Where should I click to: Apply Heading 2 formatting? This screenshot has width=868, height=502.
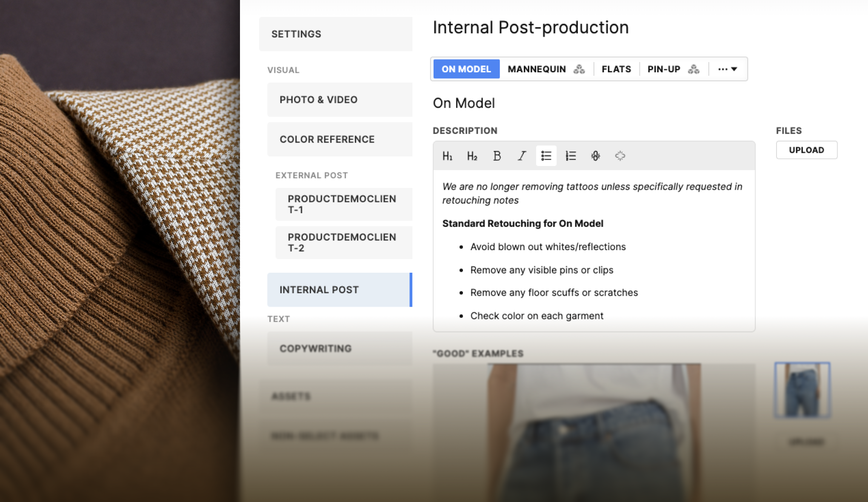472,156
